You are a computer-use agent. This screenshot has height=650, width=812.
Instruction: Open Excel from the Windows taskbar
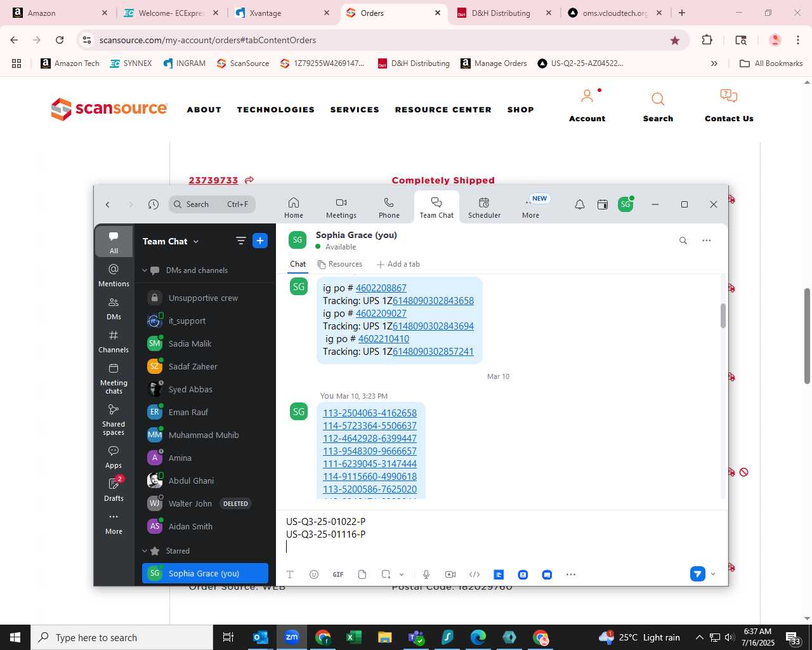(353, 637)
